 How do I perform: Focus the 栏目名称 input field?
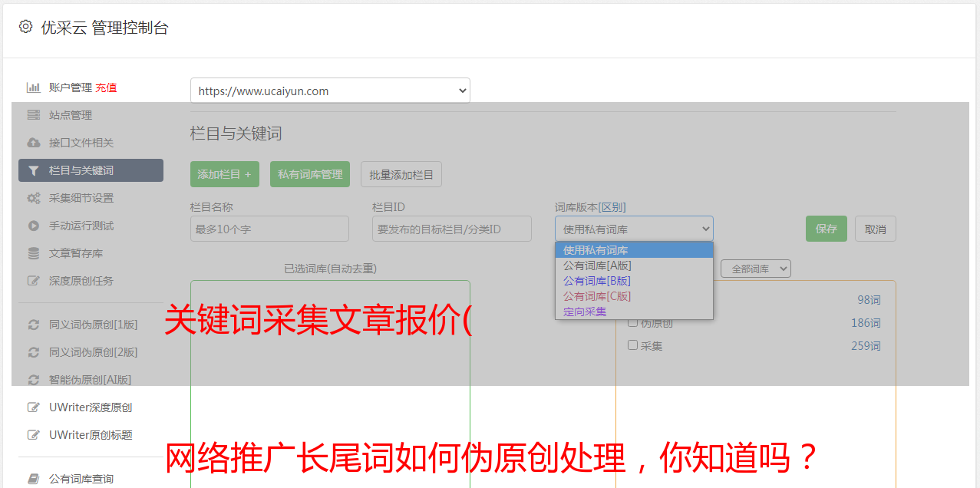pos(269,229)
